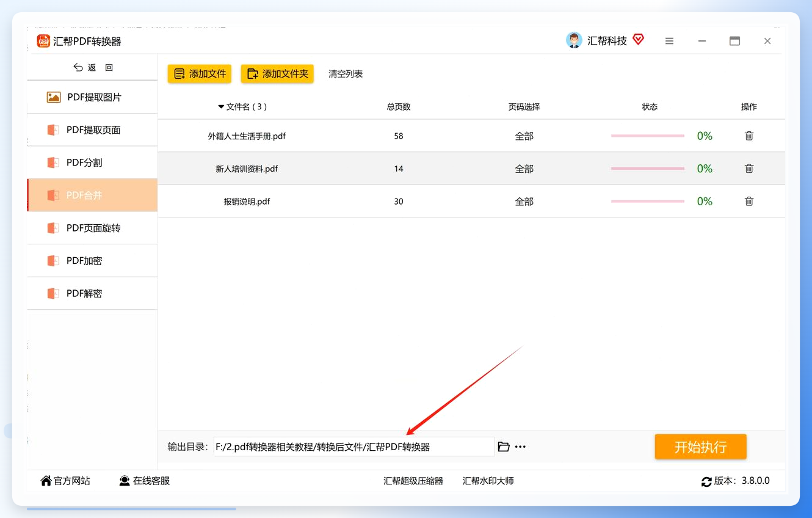The height and width of the screenshot is (518, 812).
Task: Delete 报销说明.pdf with its trash icon
Action: 749,201
